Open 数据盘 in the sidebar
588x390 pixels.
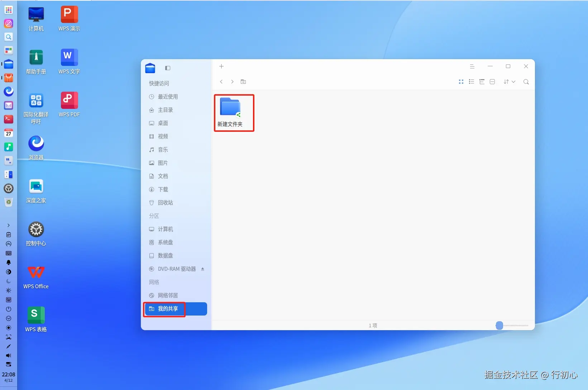[176, 256]
